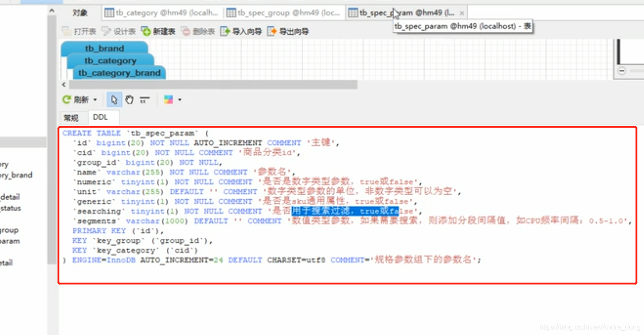Click the horizontal scrollbar left arrow

tap(64, 85)
